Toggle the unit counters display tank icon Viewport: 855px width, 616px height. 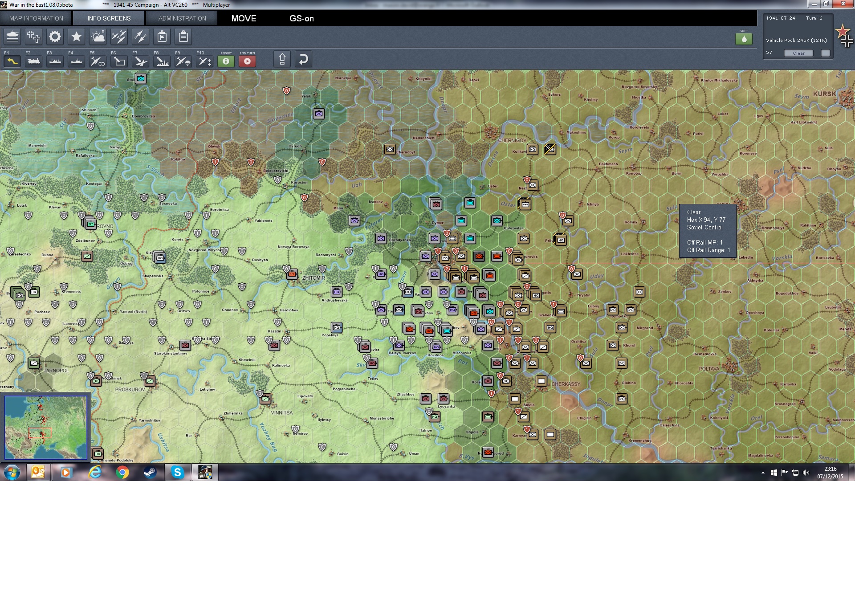(12, 37)
